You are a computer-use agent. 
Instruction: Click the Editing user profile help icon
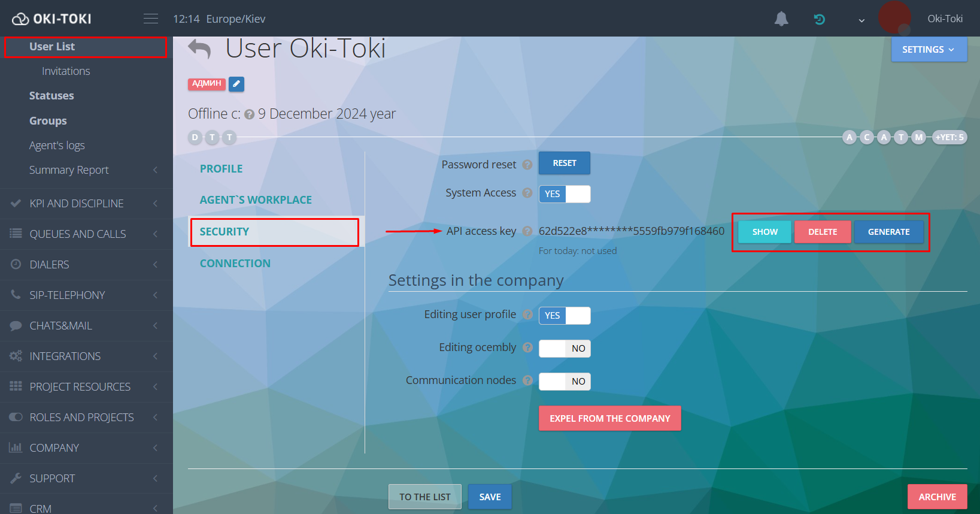[527, 315]
